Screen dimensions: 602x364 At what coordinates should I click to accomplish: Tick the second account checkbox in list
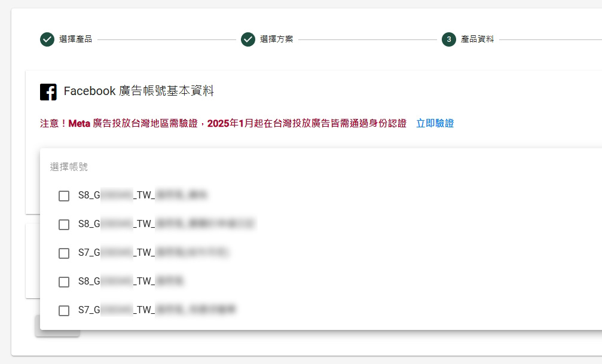tap(64, 225)
